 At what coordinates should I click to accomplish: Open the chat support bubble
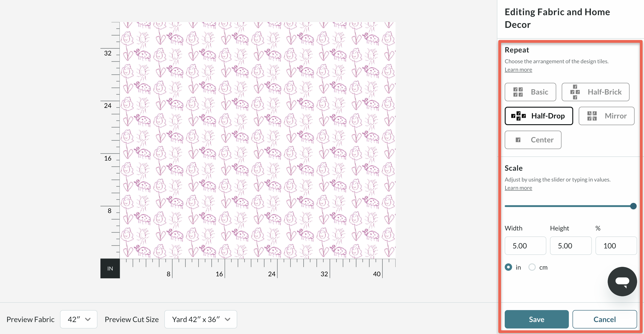[x=622, y=282]
